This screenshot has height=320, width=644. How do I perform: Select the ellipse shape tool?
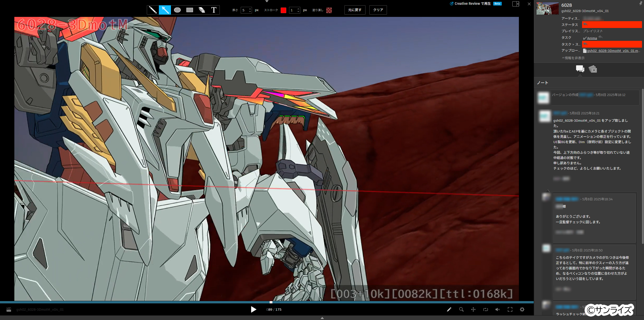point(177,10)
